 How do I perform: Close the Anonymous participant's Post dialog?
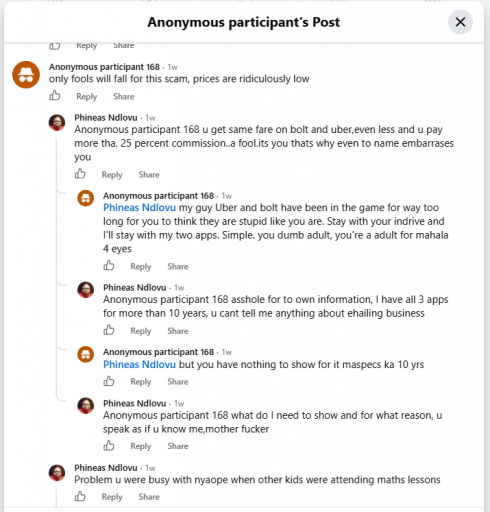click(x=460, y=22)
